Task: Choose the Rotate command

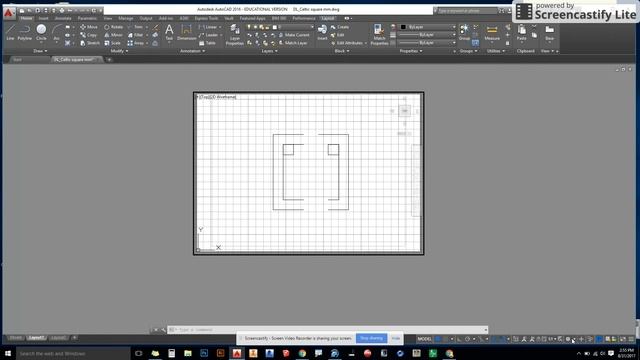Action: click(x=113, y=27)
